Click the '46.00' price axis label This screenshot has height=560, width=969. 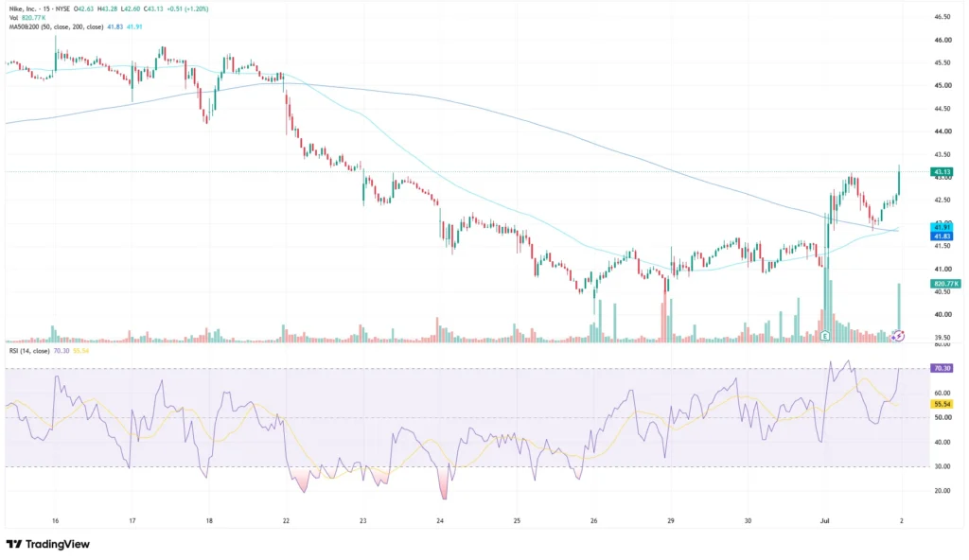coord(943,40)
